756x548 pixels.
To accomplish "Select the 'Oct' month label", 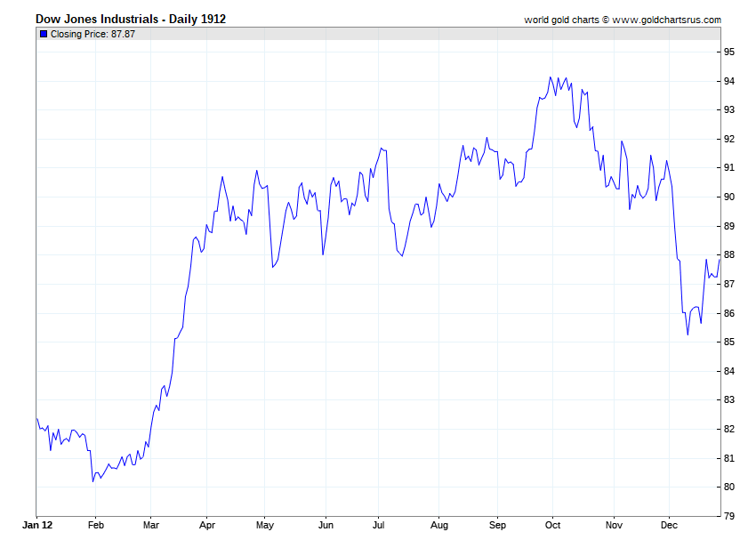I will tap(553, 527).
